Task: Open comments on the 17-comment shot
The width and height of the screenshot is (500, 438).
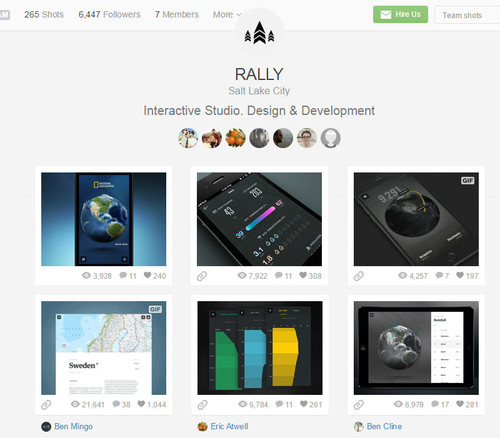Action: click(440, 404)
